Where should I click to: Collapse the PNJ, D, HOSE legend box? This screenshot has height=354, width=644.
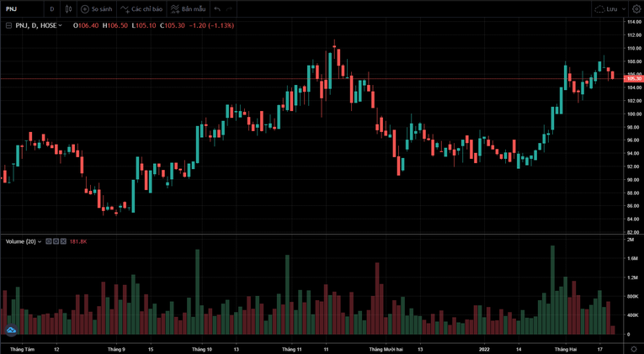tap(8, 26)
